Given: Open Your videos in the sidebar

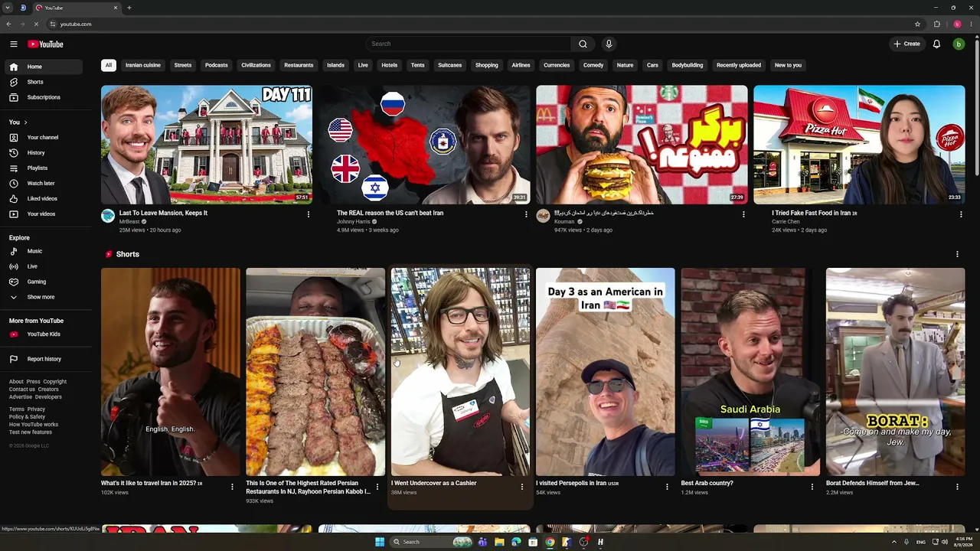Looking at the screenshot, I should [x=43, y=214].
